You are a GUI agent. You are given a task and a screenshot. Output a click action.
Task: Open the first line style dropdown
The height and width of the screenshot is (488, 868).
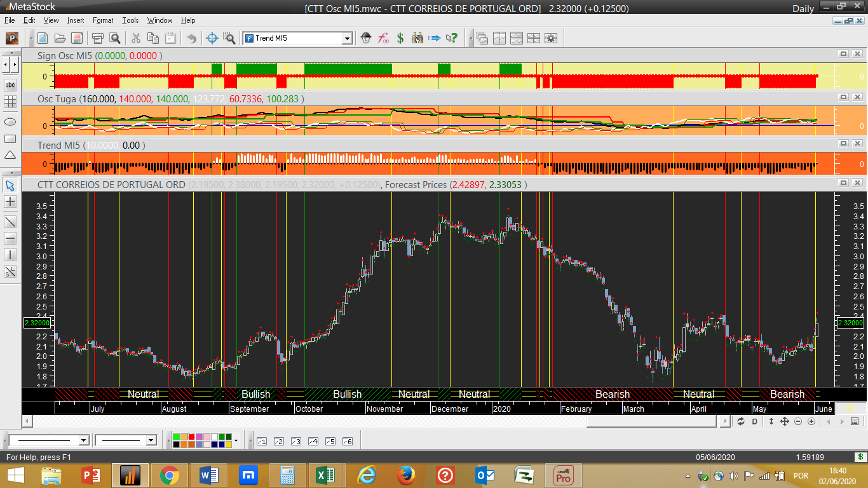pos(83,440)
